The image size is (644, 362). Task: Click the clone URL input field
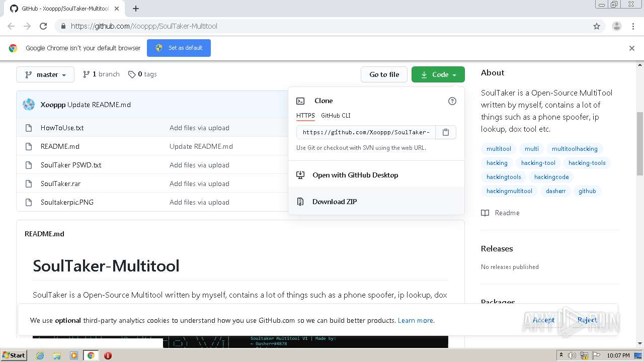coord(366,132)
